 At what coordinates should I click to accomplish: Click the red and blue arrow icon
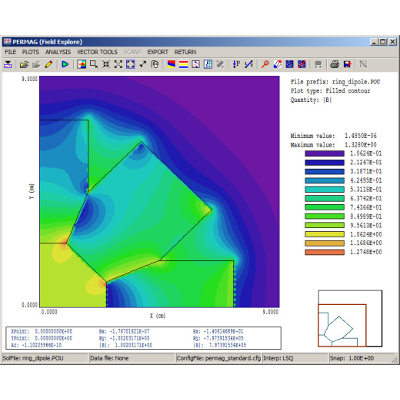[x=277, y=64]
